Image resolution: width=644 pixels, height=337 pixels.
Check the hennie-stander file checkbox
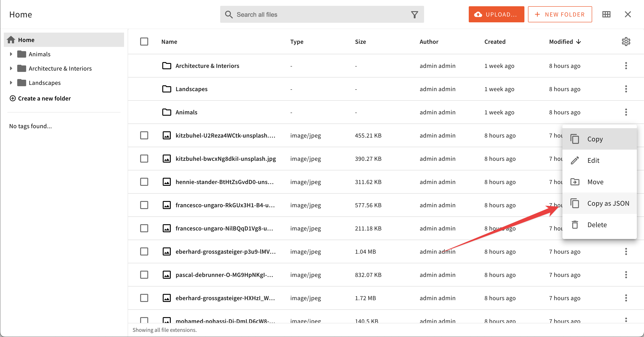point(144,182)
